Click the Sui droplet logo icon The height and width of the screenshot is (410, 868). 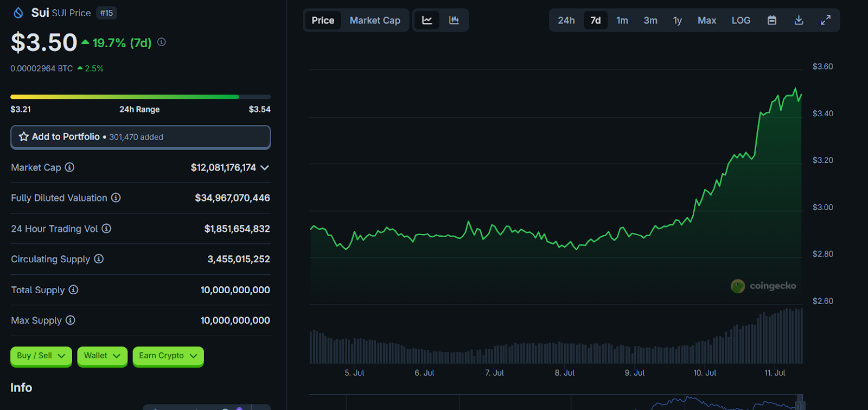pyautogui.click(x=18, y=12)
